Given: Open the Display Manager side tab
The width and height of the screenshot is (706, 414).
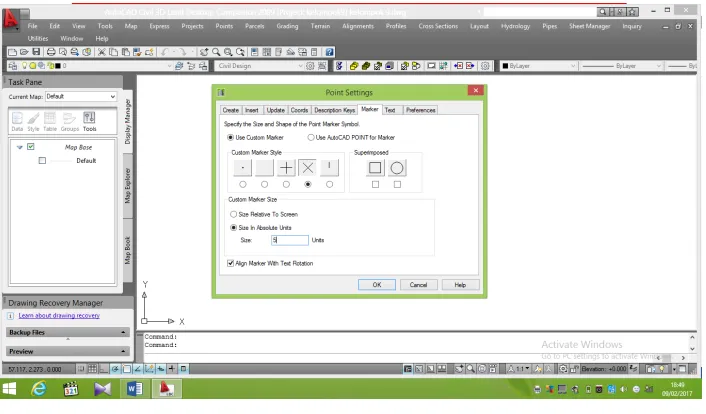Looking at the screenshot, I should [x=127, y=122].
